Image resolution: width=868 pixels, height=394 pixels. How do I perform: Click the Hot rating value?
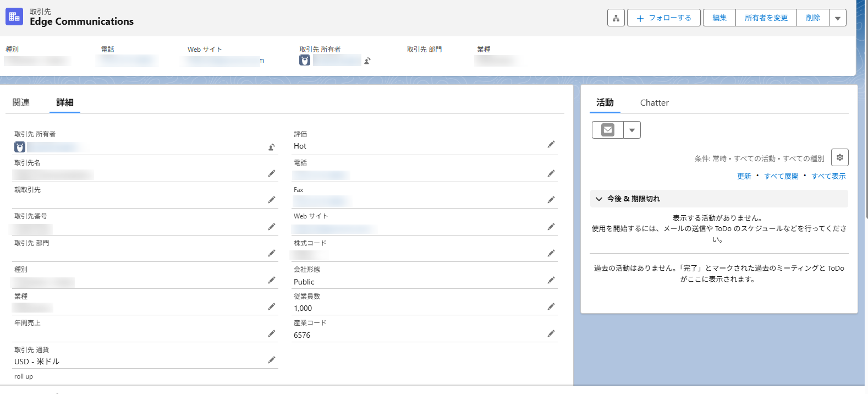300,146
